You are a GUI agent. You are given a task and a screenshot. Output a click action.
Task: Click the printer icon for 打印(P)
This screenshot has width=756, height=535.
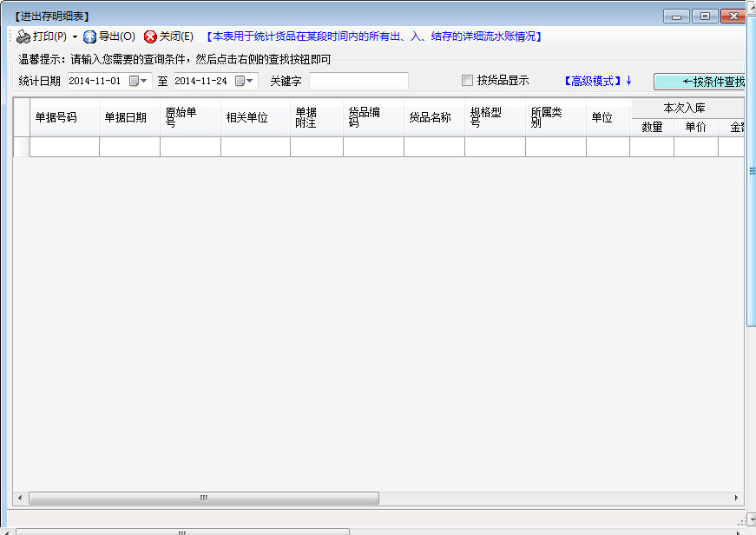[x=23, y=36]
